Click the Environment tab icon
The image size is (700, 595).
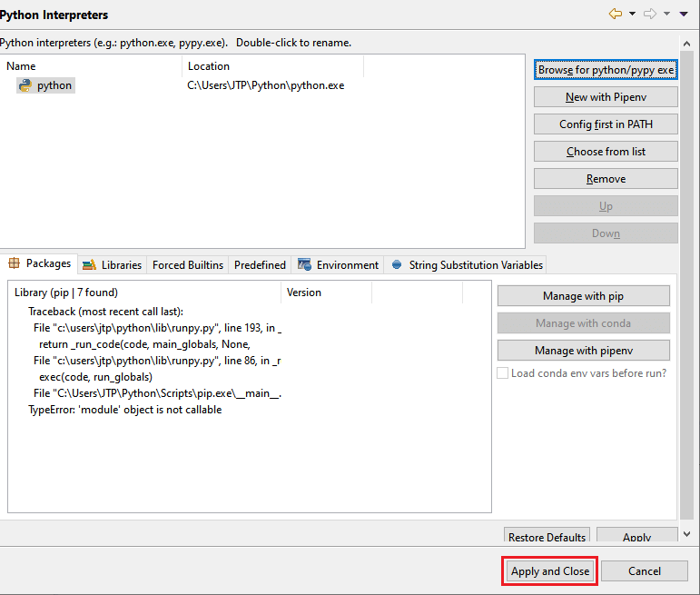[x=305, y=265]
